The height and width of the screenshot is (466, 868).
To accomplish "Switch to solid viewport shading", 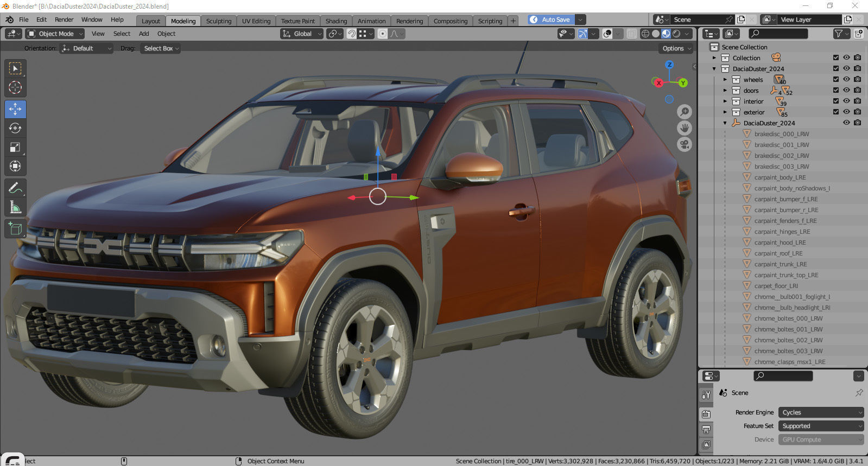I will [656, 34].
